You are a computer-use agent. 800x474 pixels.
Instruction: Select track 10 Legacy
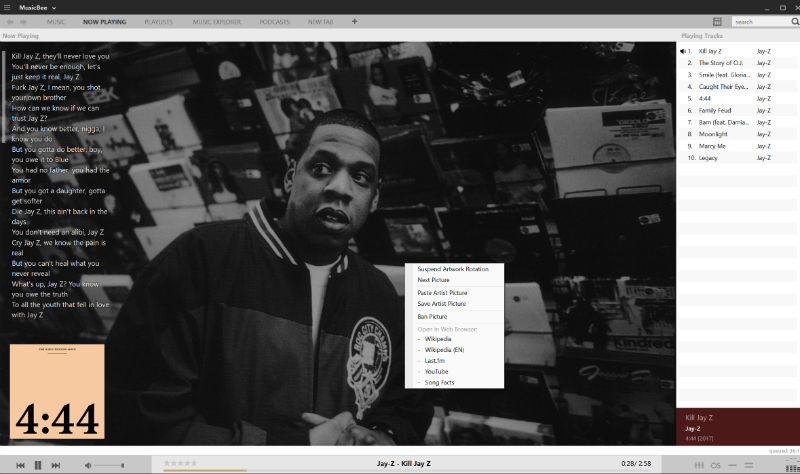pyautogui.click(x=737, y=158)
